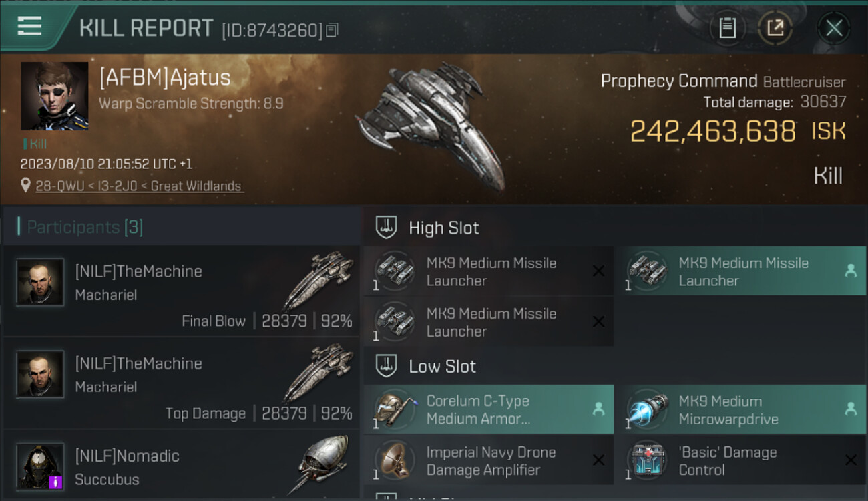
Task: Copy the kill report ID icon
Action: pos(333,30)
